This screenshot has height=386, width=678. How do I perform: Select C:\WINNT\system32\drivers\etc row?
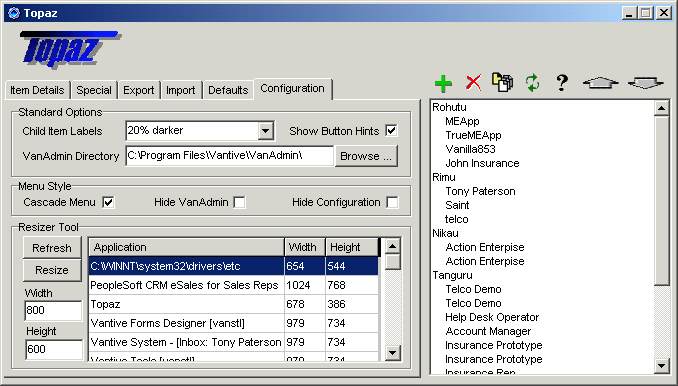pyautogui.click(x=233, y=266)
